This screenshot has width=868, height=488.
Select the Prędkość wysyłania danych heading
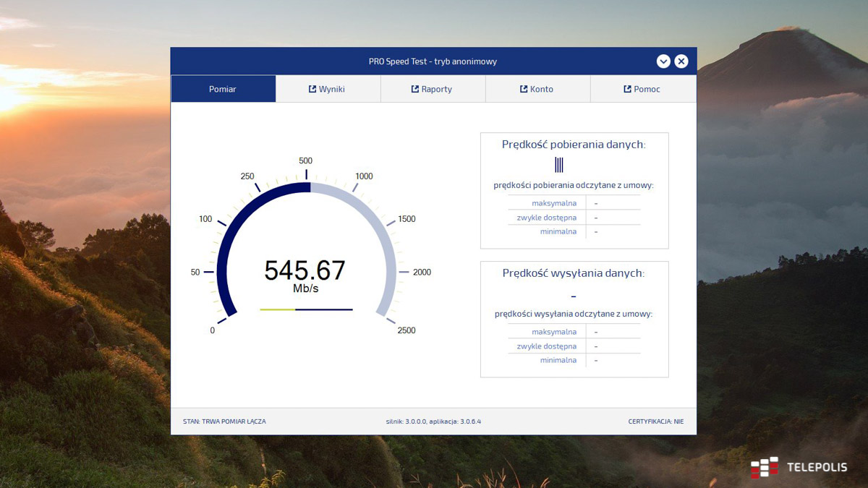click(574, 273)
